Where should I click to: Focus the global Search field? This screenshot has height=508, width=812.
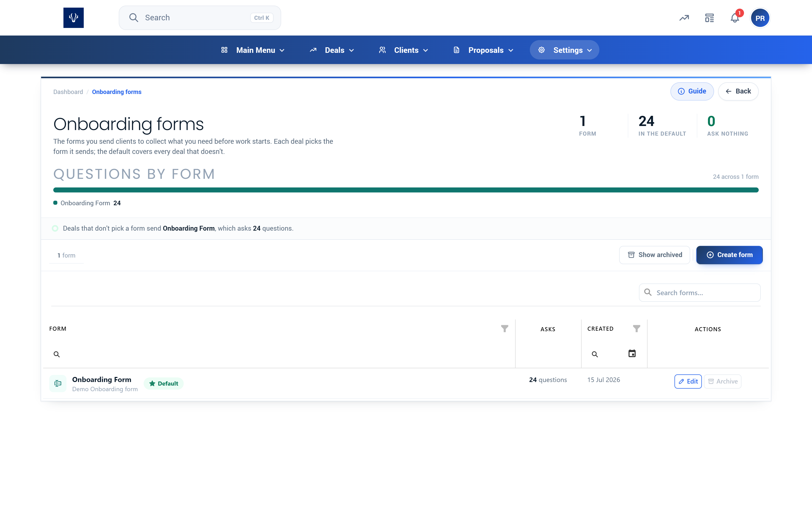coord(200,18)
